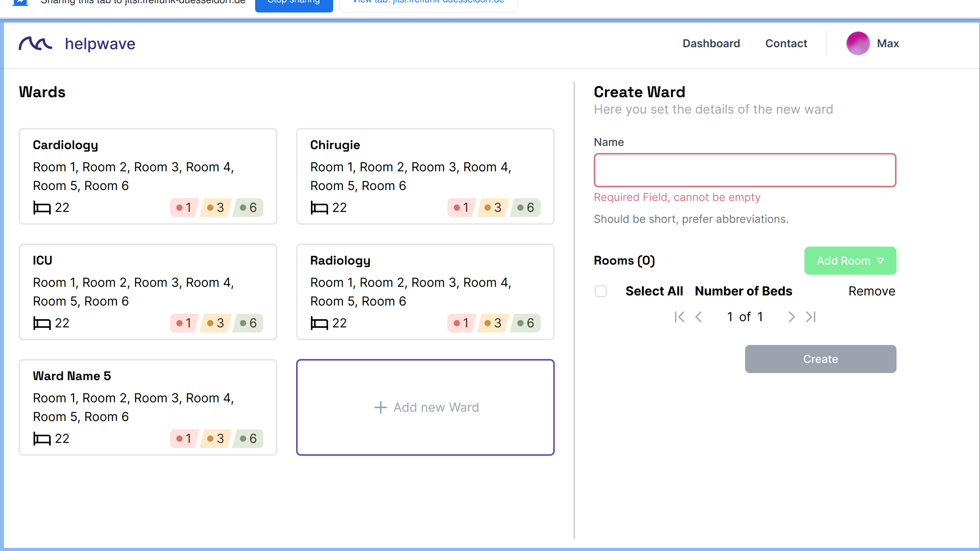This screenshot has height=551, width=980.
Task: Jump to first page of rooms
Action: 680,316
